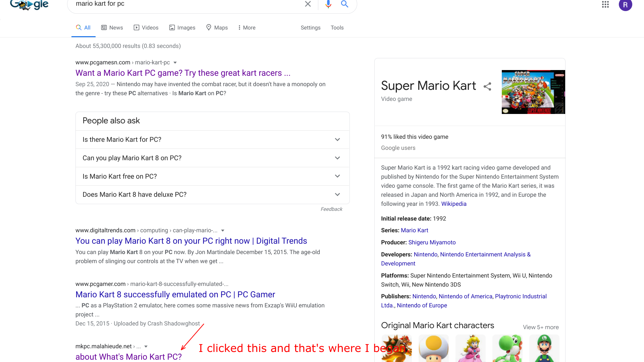
Task: Open search Settings
Action: 310,27
